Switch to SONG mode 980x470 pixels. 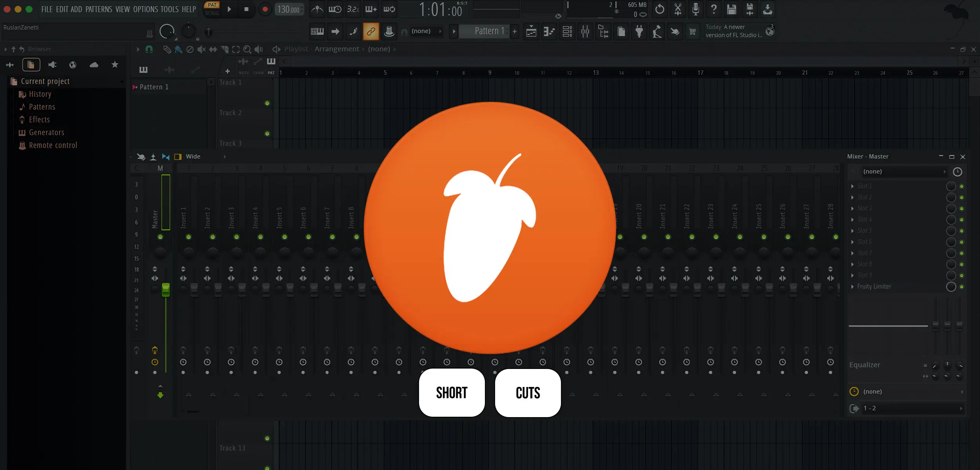pos(212,13)
